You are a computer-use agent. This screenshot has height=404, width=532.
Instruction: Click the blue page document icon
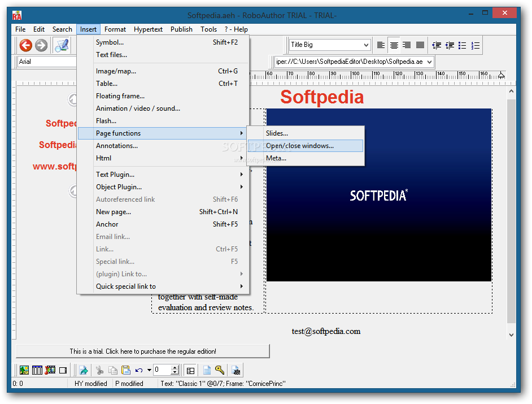point(207,370)
